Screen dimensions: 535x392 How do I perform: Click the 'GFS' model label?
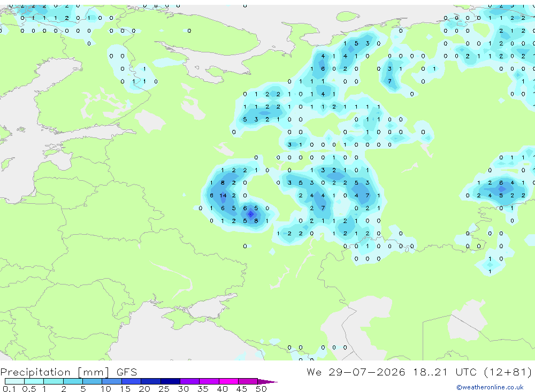[x=127, y=372]
